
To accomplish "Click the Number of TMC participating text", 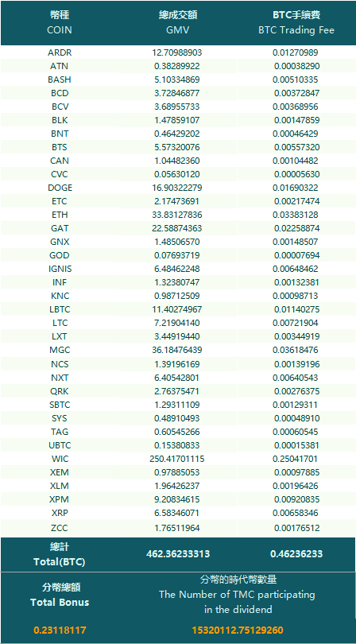I will (x=238, y=594).
